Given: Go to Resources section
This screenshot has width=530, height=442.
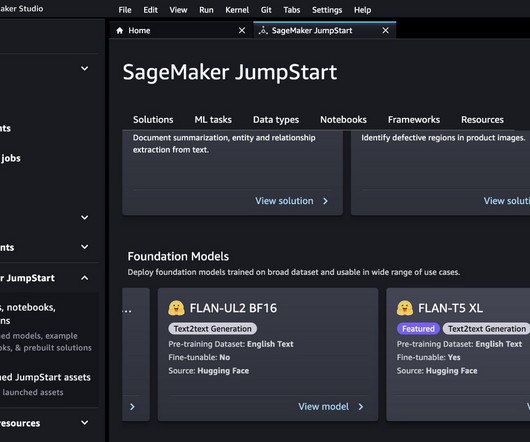Looking at the screenshot, I should (x=482, y=120).
